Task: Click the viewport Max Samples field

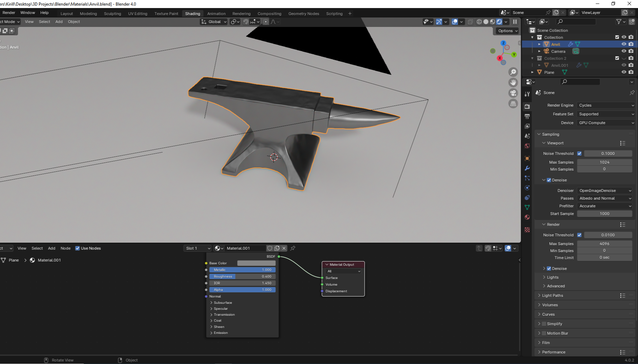Action: 604,162
